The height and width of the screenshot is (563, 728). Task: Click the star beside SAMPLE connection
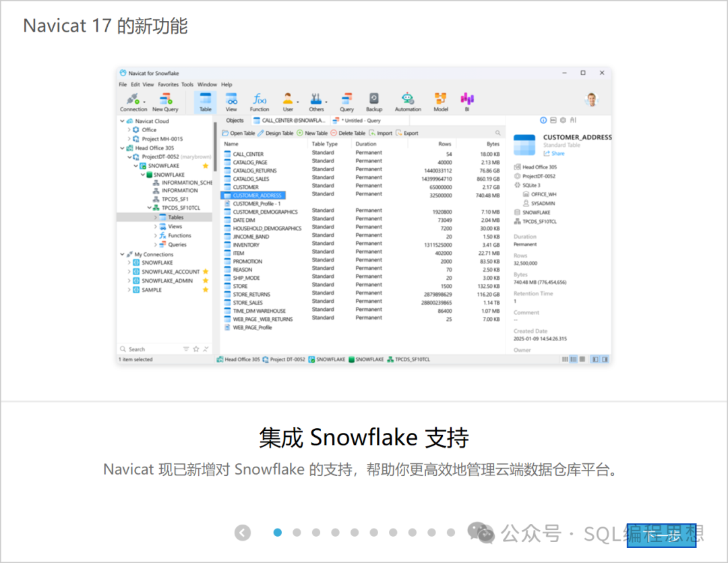pos(206,289)
